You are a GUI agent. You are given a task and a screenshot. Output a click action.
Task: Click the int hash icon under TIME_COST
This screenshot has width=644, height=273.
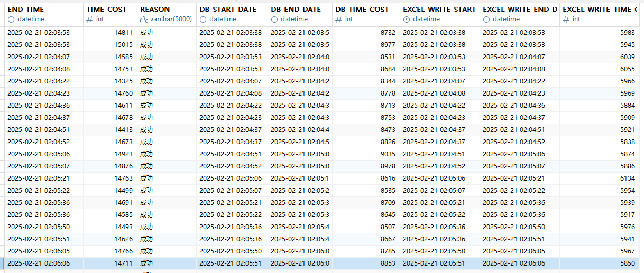[90, 19]
